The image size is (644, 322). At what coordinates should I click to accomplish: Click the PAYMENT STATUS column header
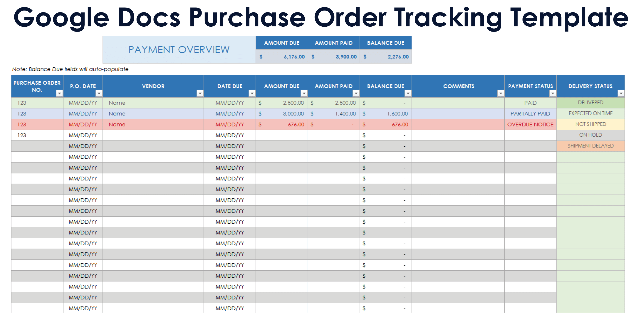click(530, 86)
